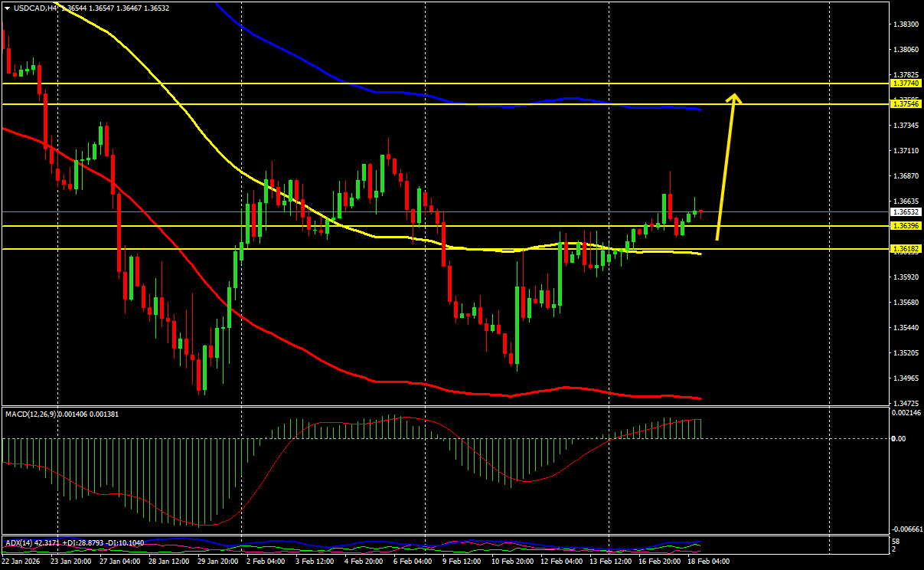Image resolution: width=924 pixels, height=570 pixels.
Task: Click the 29 Jan 20:00 time label
Action: pyautogui.click(x=218, y=562)
